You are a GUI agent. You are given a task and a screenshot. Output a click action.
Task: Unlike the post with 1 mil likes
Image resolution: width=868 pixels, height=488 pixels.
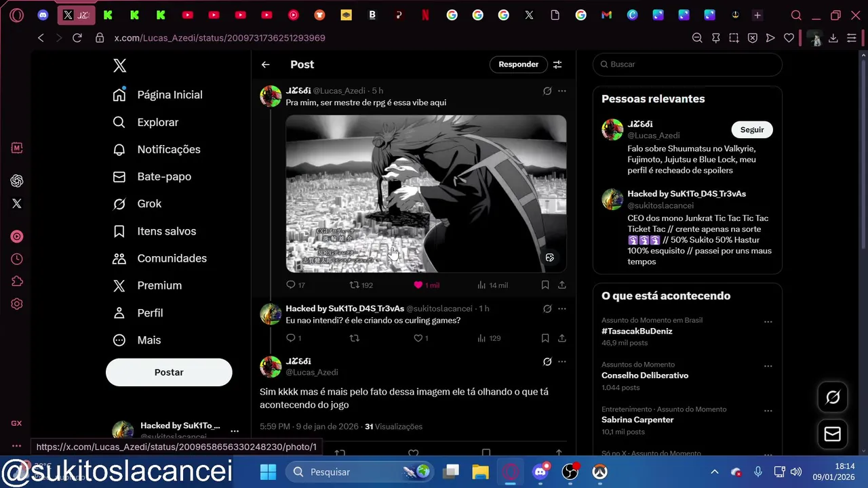click(x=427, y=285)
